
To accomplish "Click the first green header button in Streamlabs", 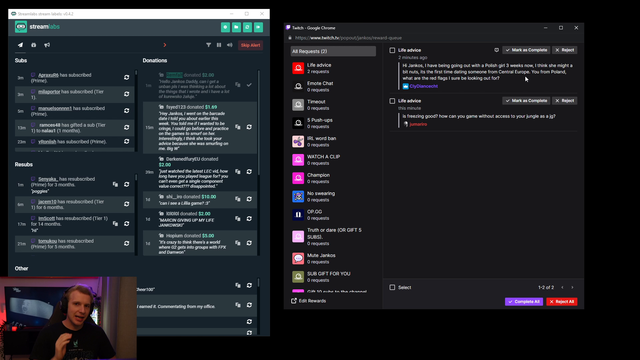I will click(x=225, y=27).
